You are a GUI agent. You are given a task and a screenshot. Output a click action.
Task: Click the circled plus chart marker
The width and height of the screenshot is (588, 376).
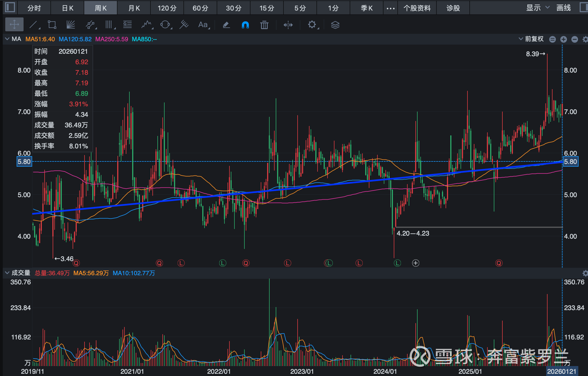tap(416, 263)
